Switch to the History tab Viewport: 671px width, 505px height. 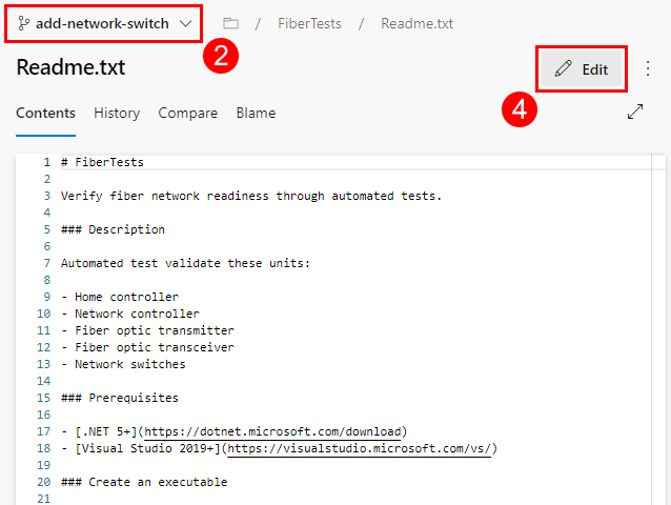(117, 113)
